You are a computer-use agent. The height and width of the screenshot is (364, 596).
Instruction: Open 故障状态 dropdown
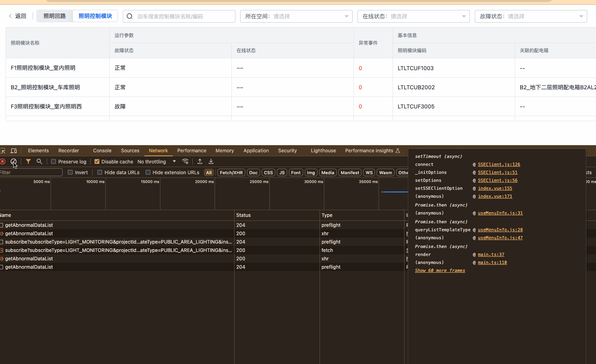[531, 16]
